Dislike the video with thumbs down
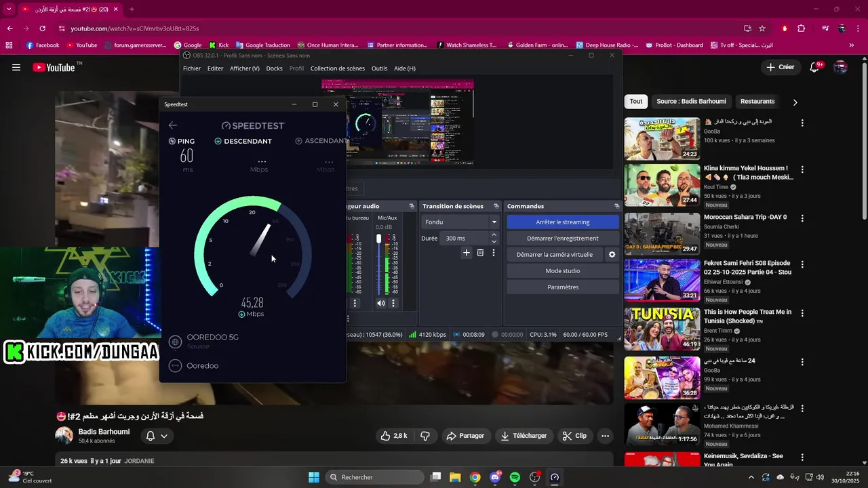 click(x=425, y=436)
